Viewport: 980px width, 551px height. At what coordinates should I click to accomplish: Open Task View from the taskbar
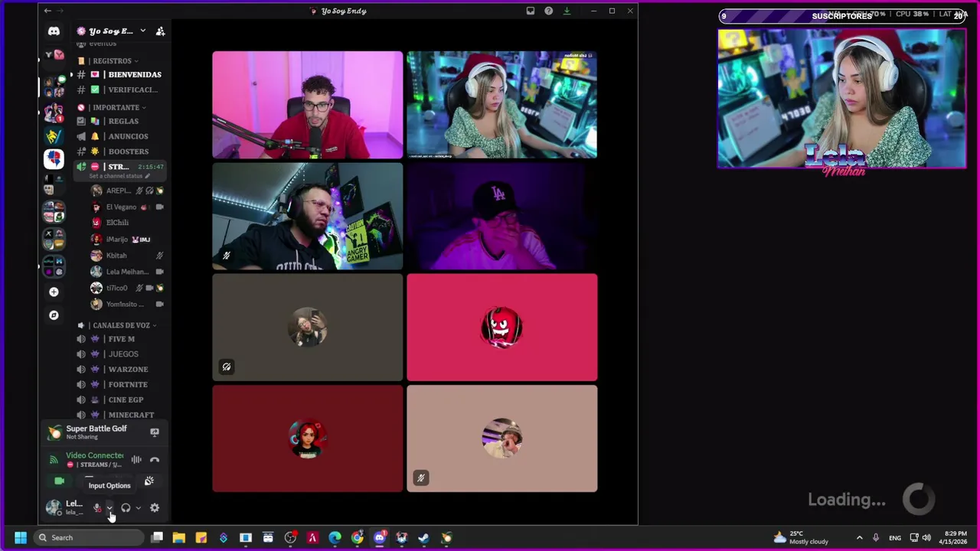coord(157,537)
